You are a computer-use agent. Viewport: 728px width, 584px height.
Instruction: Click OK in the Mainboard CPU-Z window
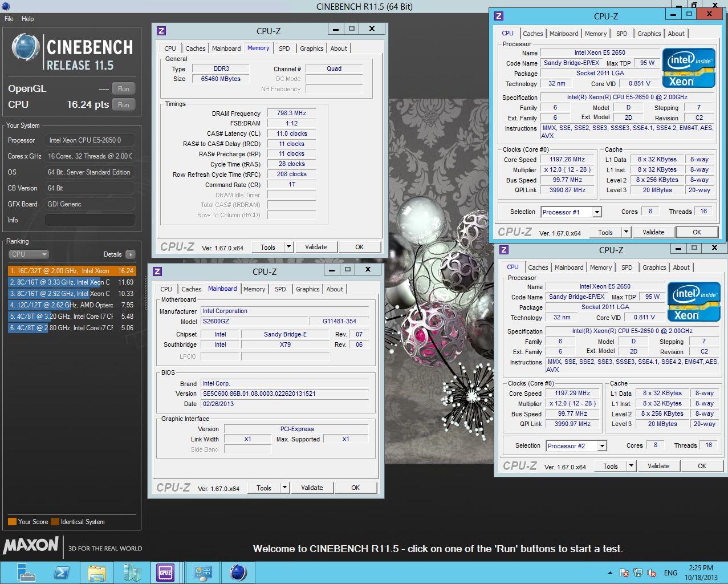click(355, 488)
